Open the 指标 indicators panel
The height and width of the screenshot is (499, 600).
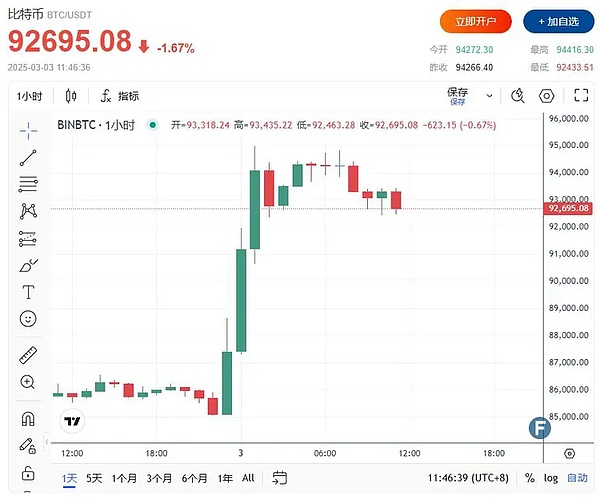pos(120,96)
